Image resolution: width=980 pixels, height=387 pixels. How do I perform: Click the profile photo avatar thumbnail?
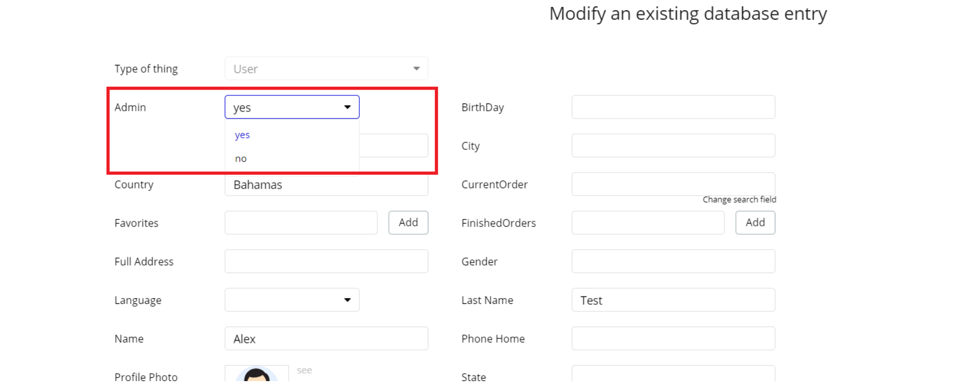257,374
